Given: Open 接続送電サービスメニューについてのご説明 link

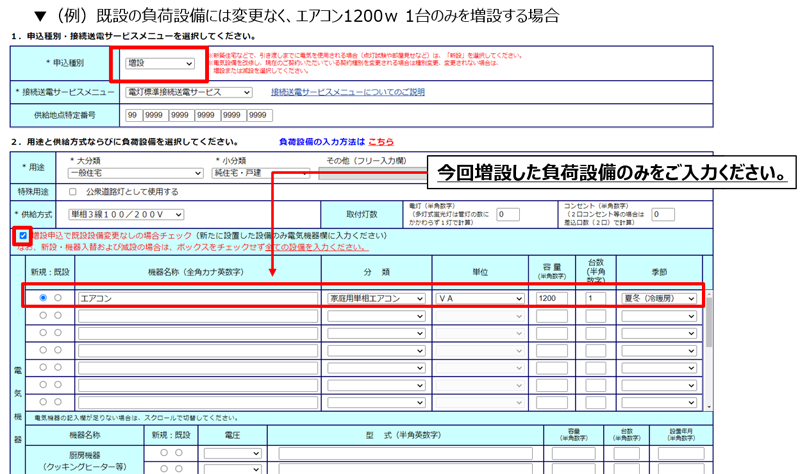Looking at the screenshot, I should click(347, 92).
